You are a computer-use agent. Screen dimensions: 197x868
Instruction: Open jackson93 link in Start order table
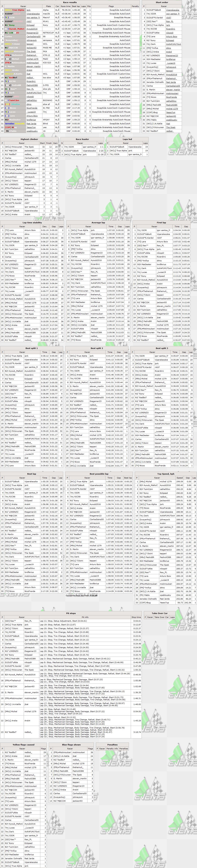[171, 116]
